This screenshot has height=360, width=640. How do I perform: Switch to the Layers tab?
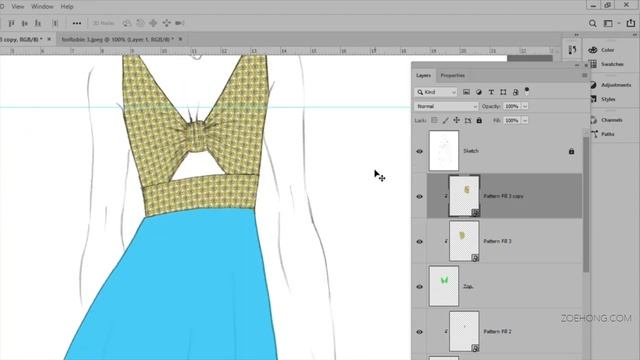coord(423,76)
